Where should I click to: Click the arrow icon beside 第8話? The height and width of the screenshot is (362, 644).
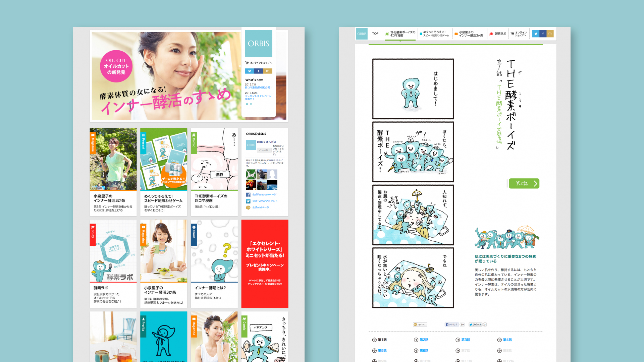[x=499, y=351]
